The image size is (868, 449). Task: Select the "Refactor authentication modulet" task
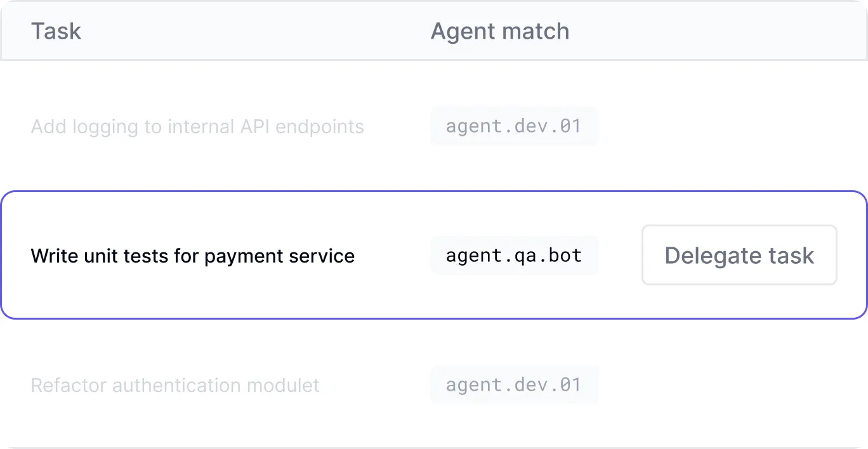[x=174, y=386]
